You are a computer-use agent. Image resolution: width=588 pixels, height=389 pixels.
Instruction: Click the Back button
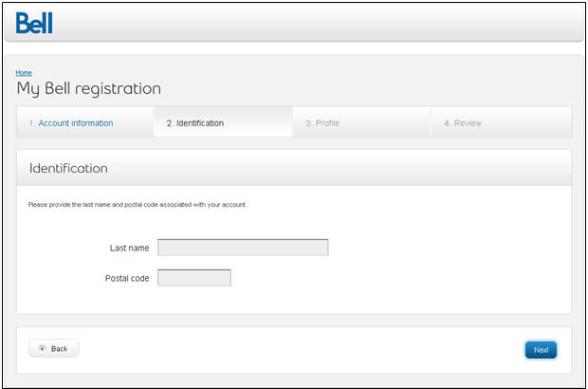54,348
